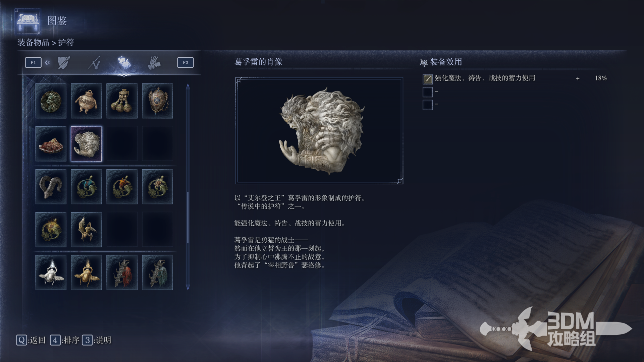Screen dimensions: 644x362
Task: Select the round shield crest talisman
Action: pos(157,101)
